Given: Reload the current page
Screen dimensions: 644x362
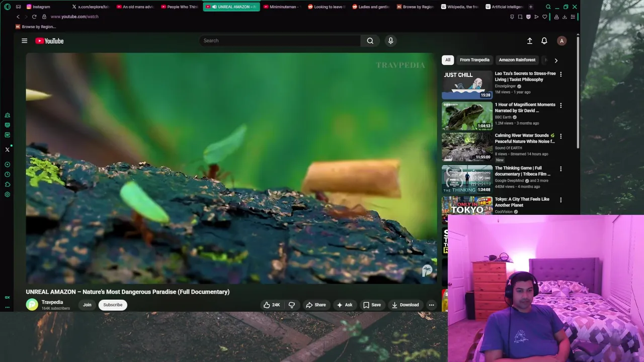Looking at the screenshot, I should pyautogui.click(x=34, y=17).
